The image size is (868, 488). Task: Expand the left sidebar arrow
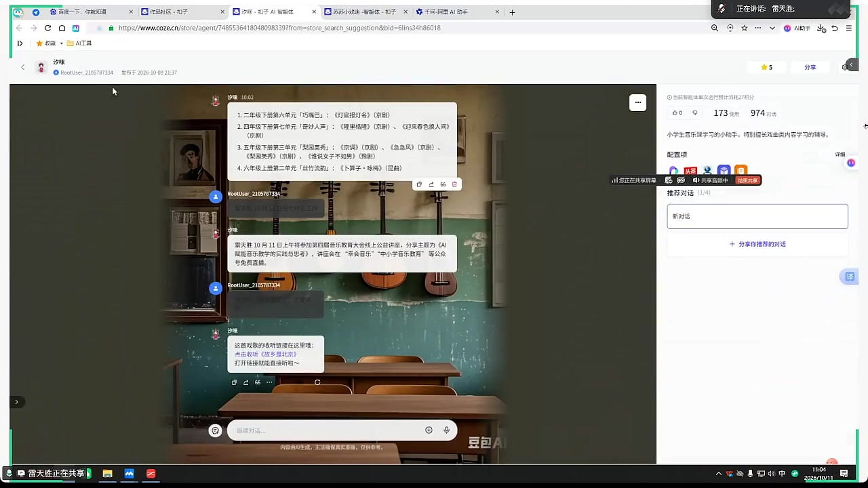point(16,402)
